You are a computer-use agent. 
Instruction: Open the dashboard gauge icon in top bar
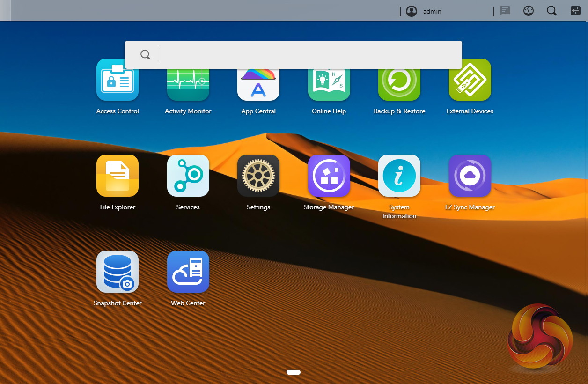(x=529, y=11)
